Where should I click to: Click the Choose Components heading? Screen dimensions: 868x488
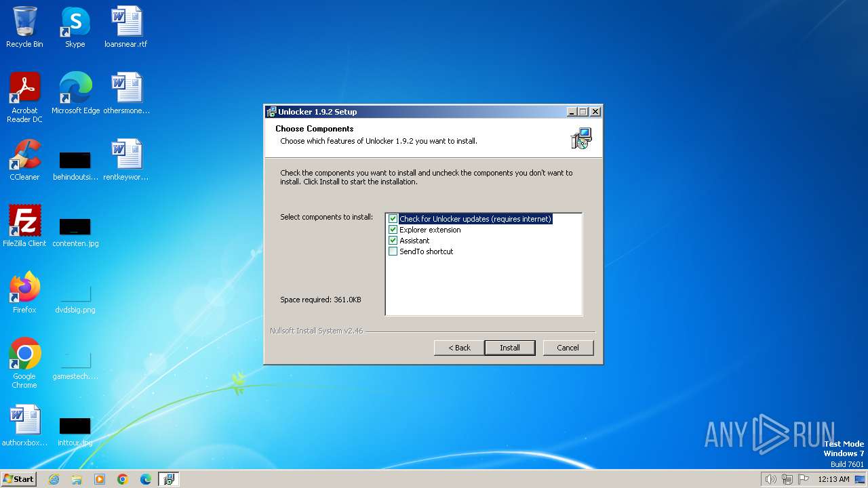315,129
